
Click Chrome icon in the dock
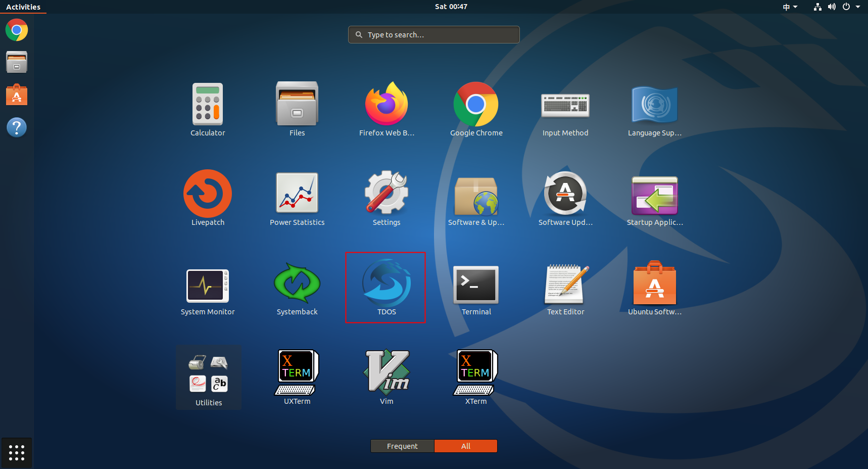coord(17,30)
